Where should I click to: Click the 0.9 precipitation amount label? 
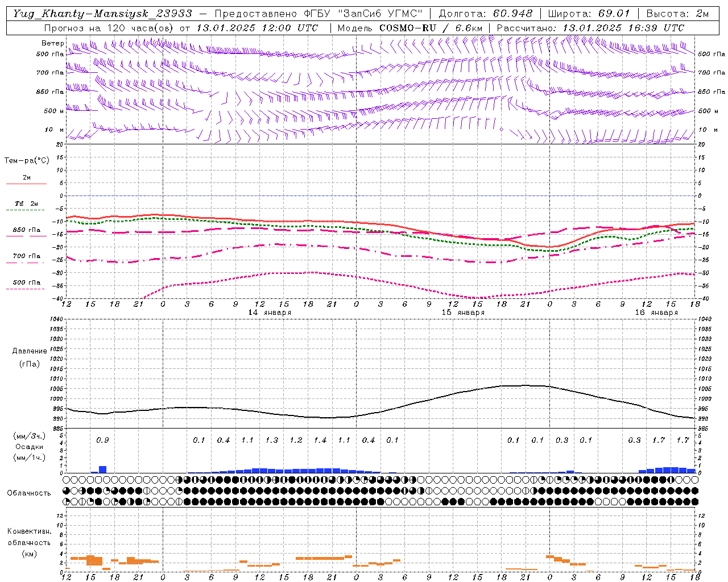click(102, 440)
